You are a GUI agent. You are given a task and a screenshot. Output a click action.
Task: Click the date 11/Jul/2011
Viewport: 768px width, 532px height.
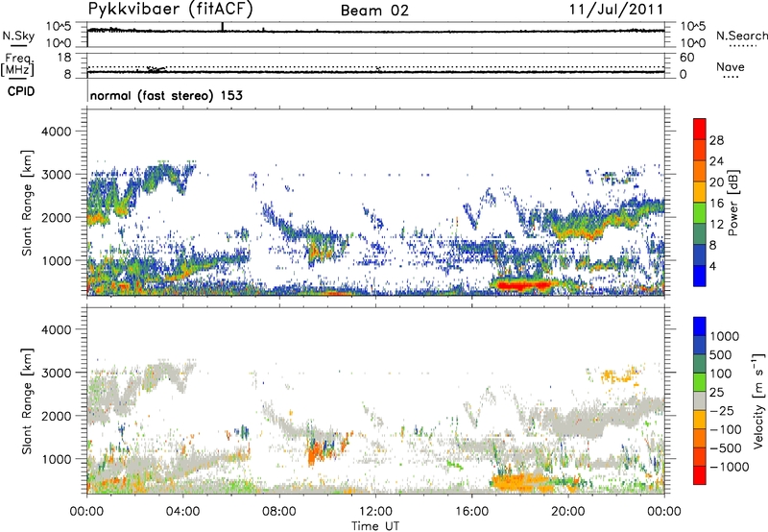point(616,10)
